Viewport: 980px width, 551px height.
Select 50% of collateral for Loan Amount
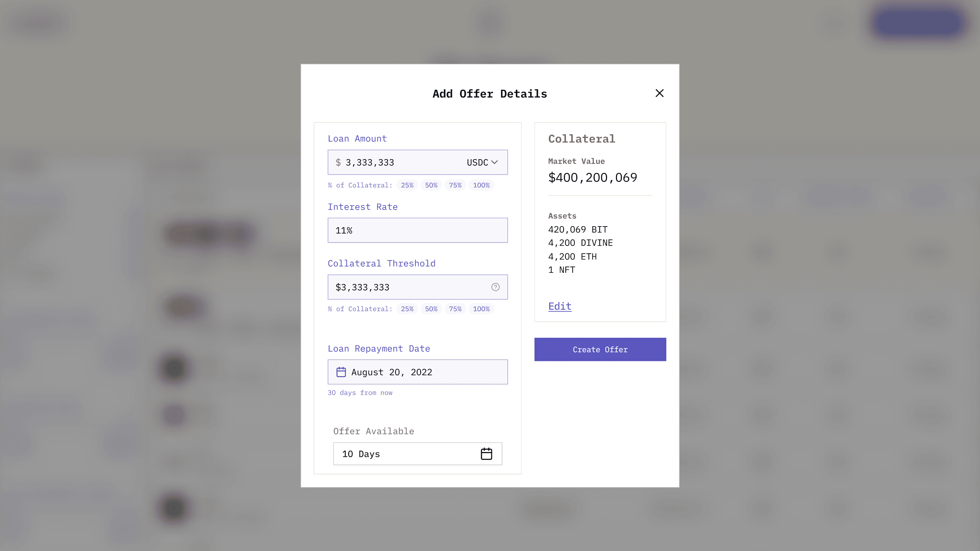[431, 185]
